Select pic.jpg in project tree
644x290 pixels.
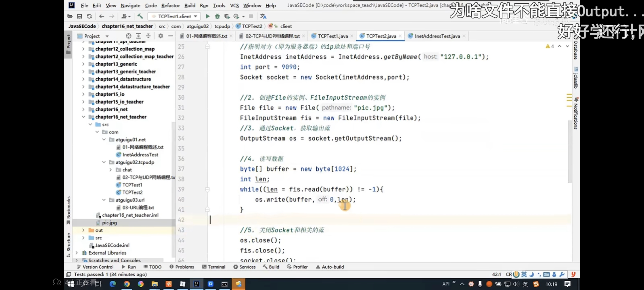click(109, 223)
